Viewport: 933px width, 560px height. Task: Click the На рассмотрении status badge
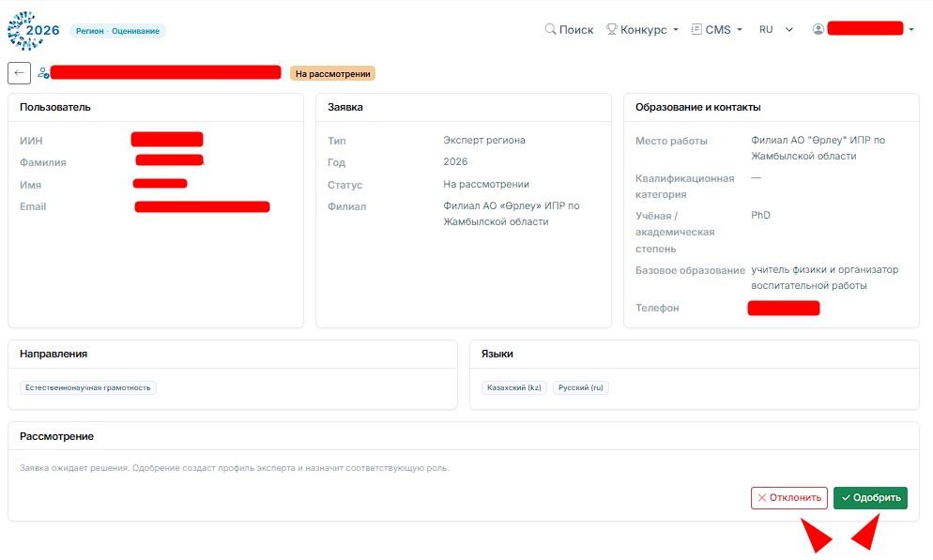(x=332, y=74)
